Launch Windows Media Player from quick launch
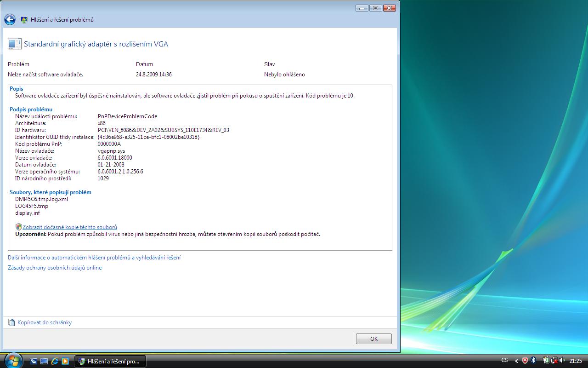 pos(65,361)
